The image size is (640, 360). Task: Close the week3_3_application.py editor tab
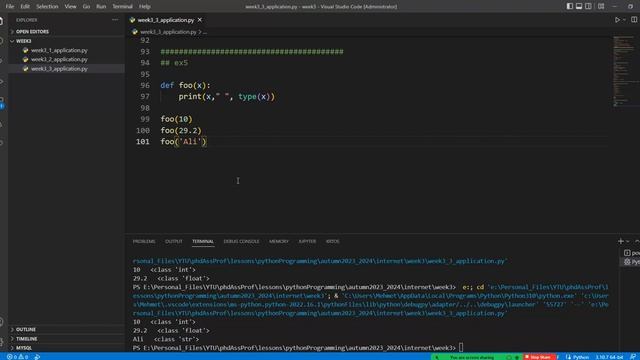point(200,20)
